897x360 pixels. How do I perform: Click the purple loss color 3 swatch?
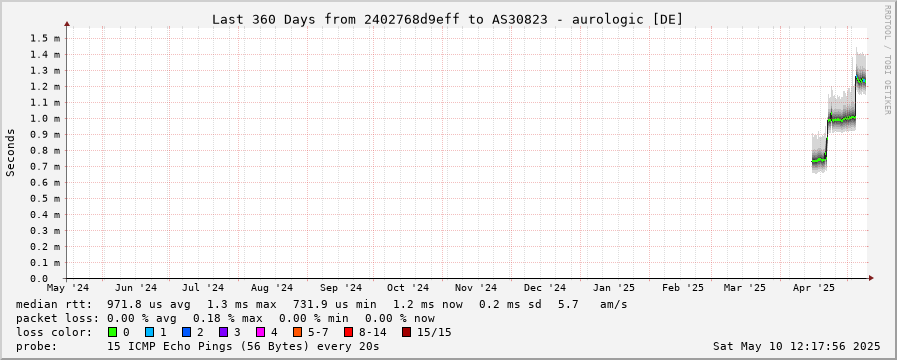pos(224,332)
